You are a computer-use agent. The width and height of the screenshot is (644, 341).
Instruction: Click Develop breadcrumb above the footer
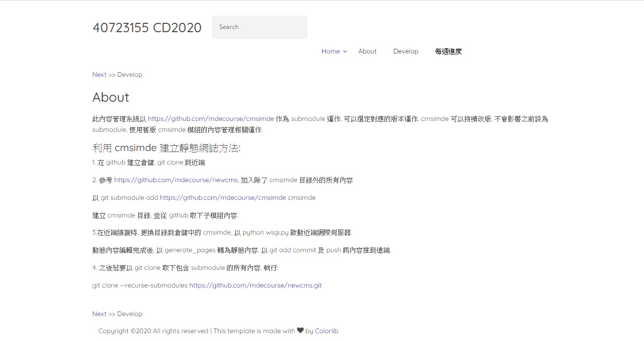point(130,314)
